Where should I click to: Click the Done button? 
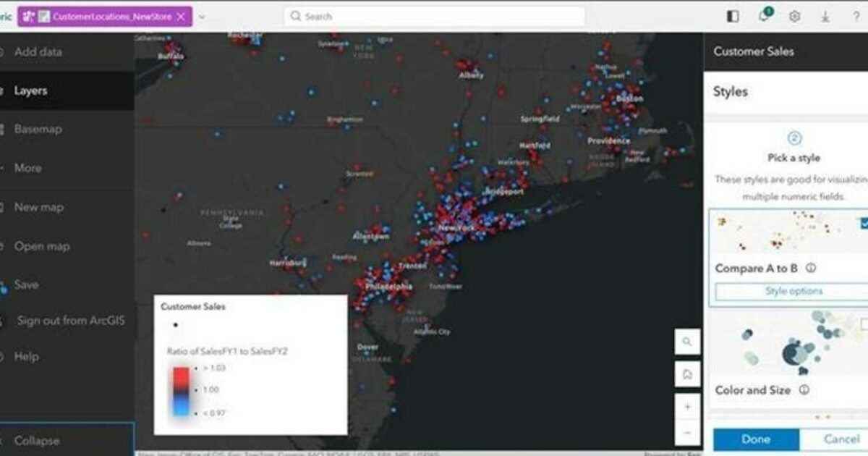click(x=756, y=439)
